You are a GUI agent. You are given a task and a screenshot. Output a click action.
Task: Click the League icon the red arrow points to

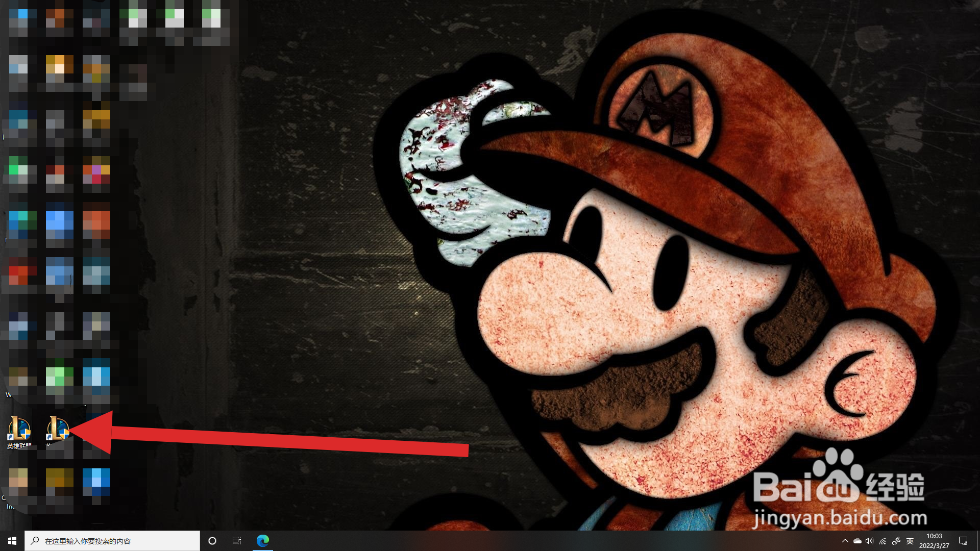(x=58, y=429)
